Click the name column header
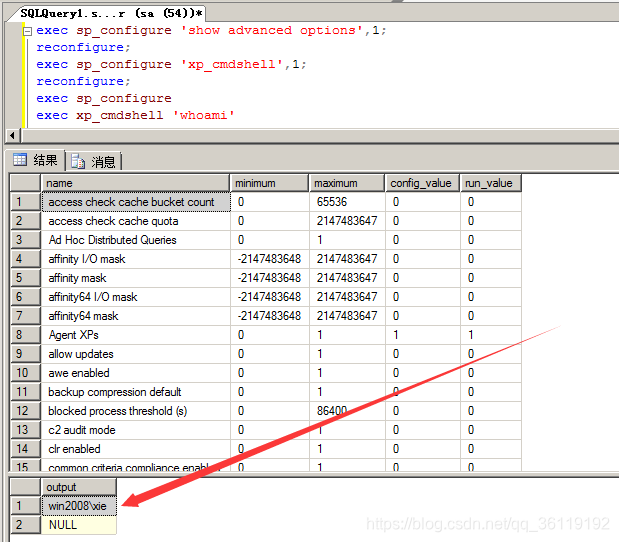Screen dimensions: 619x542 135,183
